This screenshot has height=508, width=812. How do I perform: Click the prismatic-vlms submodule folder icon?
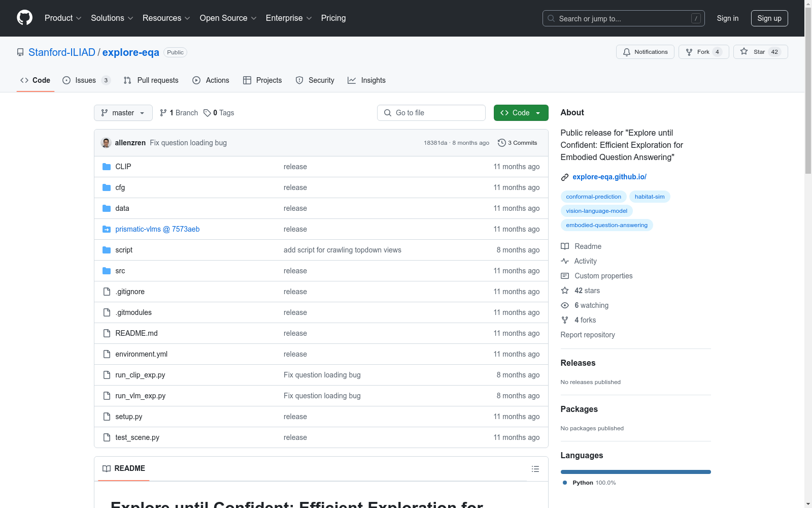coord(107,229)
